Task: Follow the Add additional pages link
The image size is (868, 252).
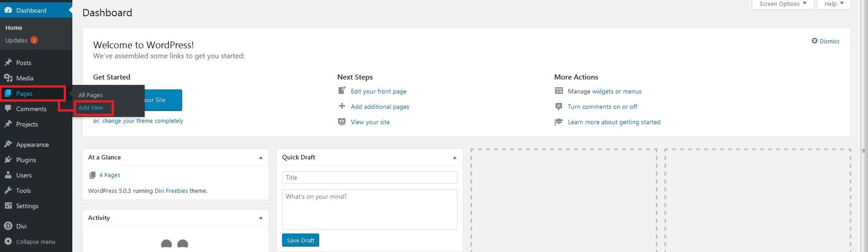Action: pyautogui.click(x=380, y=107)
